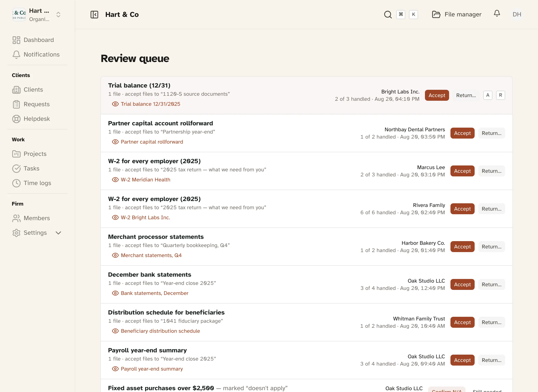The height and width of the screenshot is (392, 538).
Task: Select Rivera Family client name
Action: click(429, 205)
